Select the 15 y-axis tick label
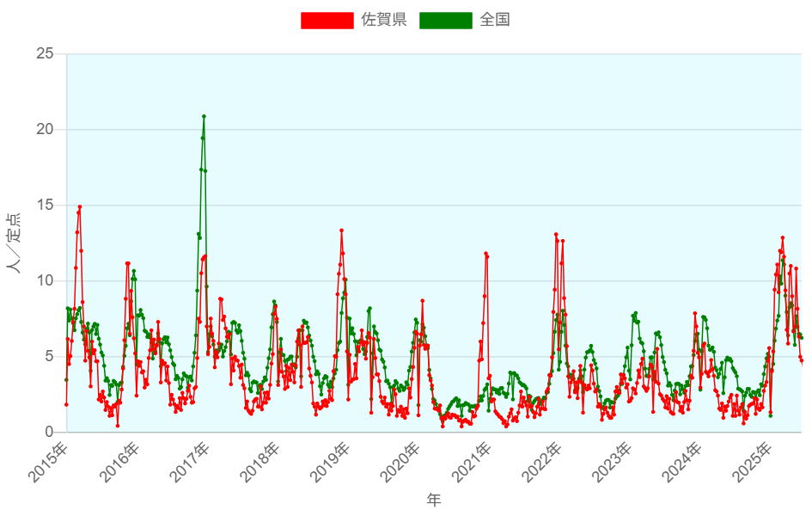 coord(45,206)
